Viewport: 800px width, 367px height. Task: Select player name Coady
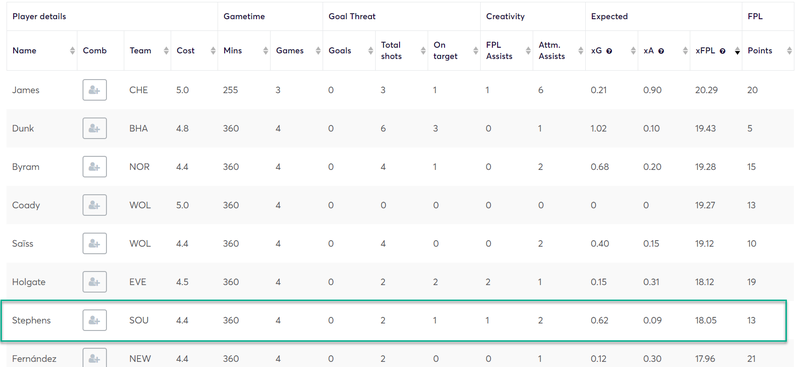pos(26,205)
